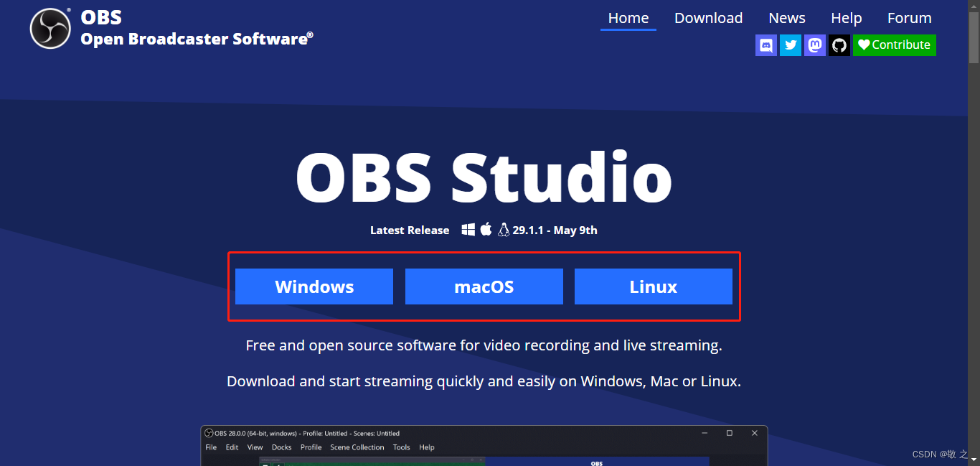Viewport: 980px width, 466px height.
Task: Click the OBS circular logo
Action: click(50, 29)
